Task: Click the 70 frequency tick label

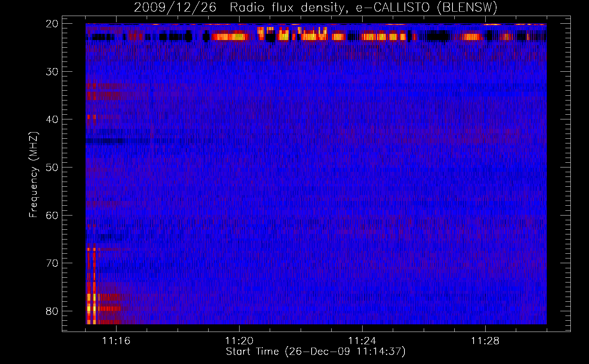Action: pyautogui.click(x=52, y=263)
